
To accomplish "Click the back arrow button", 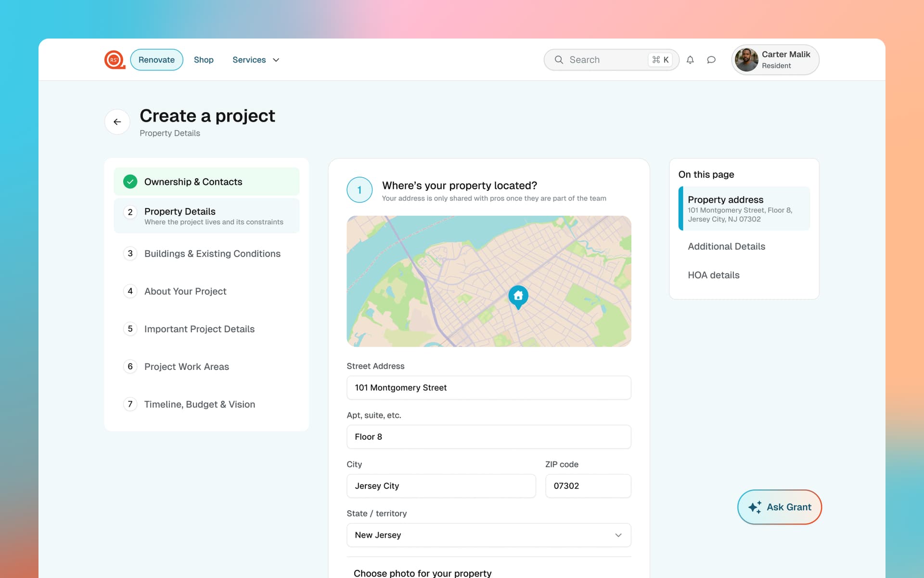I will coord(117,122).
